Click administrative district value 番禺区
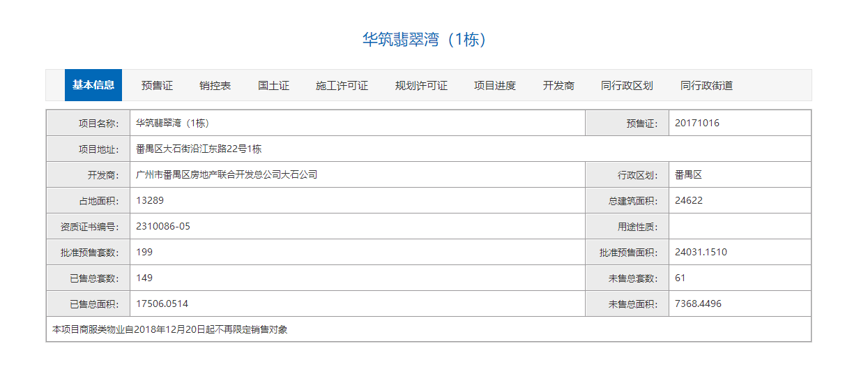 688,174
